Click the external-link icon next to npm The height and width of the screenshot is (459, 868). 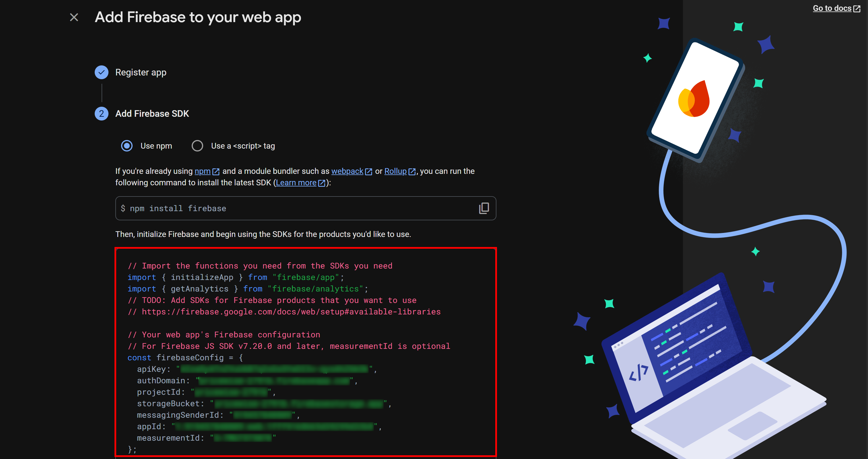(x=216, y=172)
